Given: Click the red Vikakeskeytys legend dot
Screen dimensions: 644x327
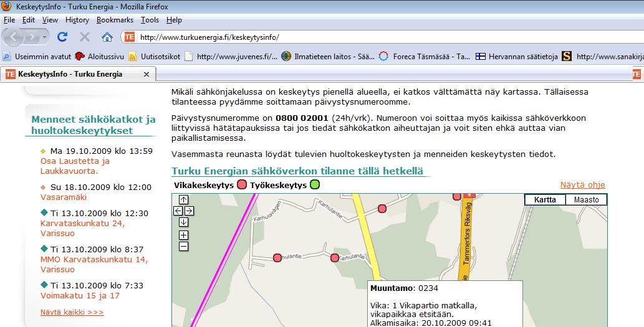Looking at the screenshot, I should point(242,184).
